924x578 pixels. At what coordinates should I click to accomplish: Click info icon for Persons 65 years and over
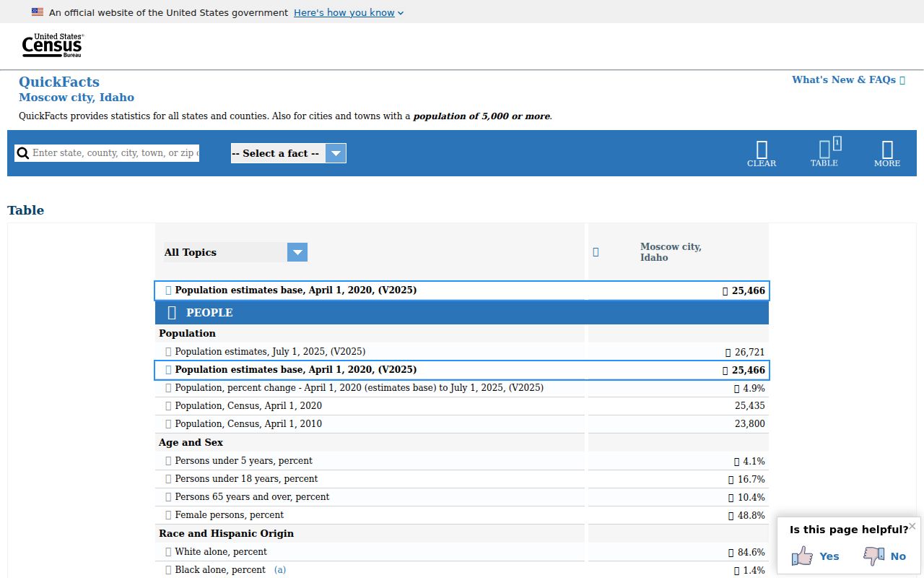tap(169, 497)
